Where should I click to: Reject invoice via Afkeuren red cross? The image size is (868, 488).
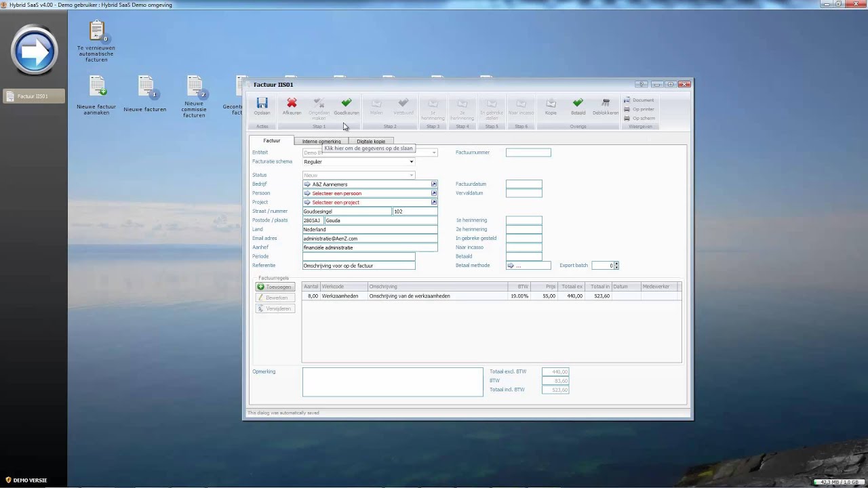[292, 106]
